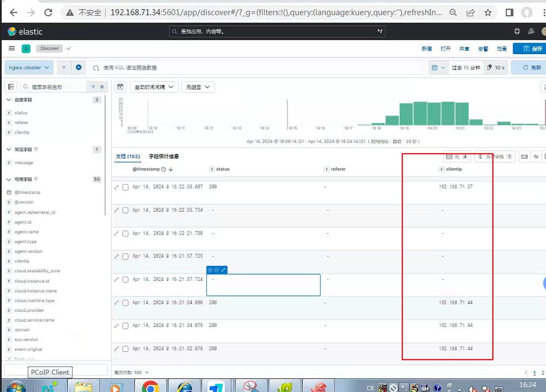The image size is (546, 392).
Task: Select the checkbox for 16:22:38.087 row
Action: 126,187
